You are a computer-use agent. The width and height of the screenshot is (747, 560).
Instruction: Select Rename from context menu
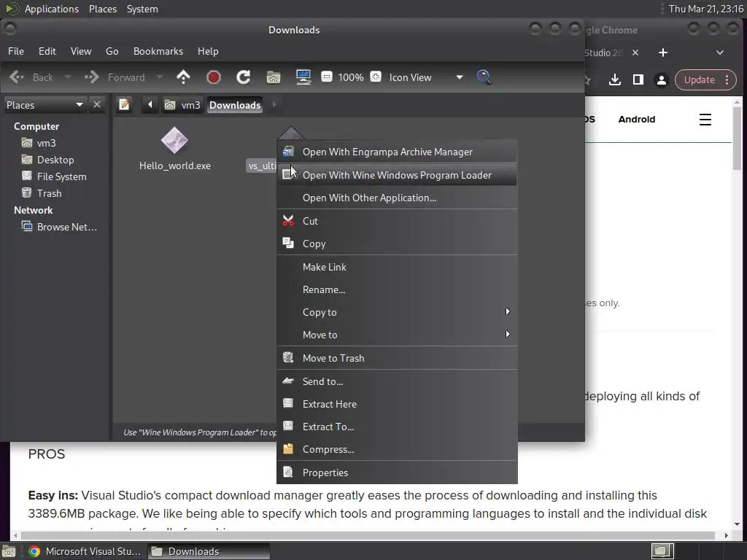397,289
